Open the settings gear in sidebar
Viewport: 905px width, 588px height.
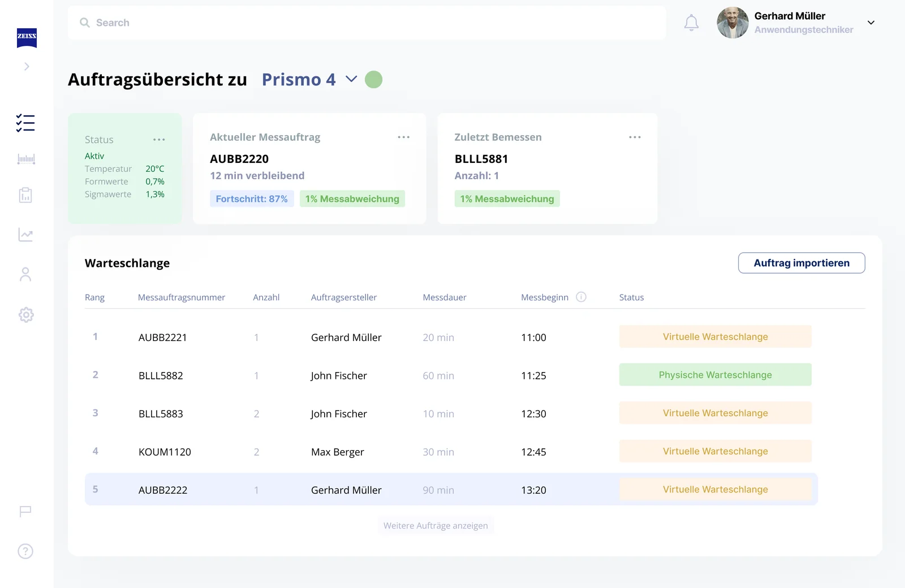click(x=26, y=315)
